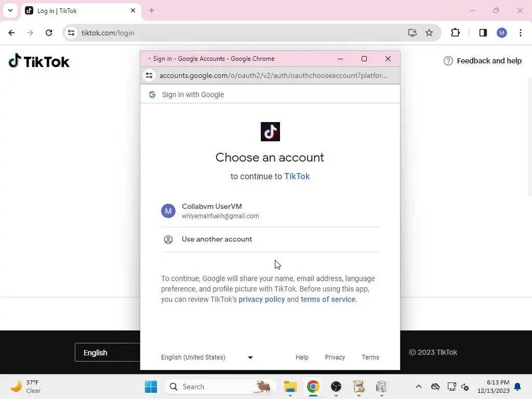Click the TikTok link after 'to continue to'

pyautogui.click(x=297, y=177)
